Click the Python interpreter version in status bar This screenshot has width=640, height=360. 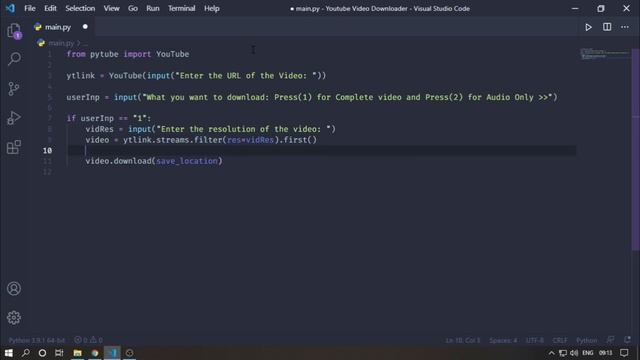36,340
